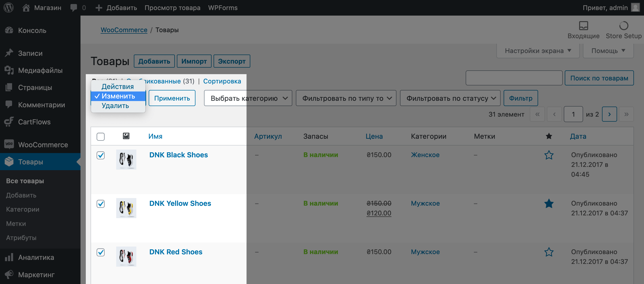Go to next page arrow
The width and height of the screenshot is (644, 284).
click(x=609, y=114)
